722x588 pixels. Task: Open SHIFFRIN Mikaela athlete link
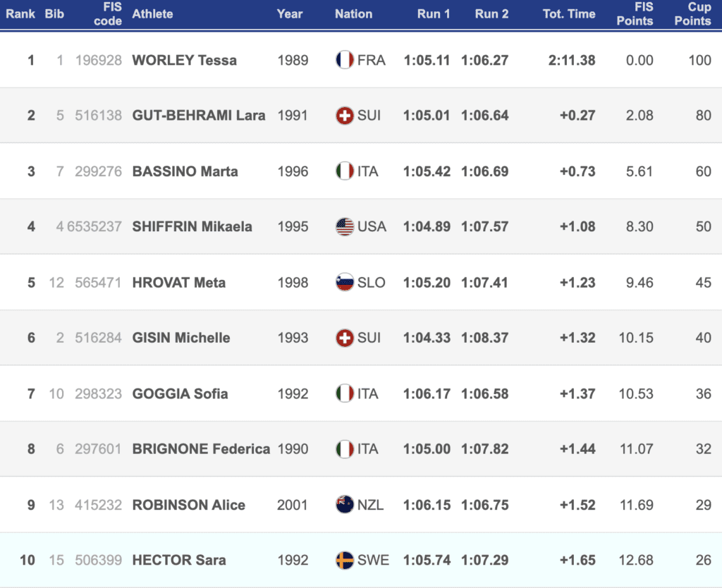click(192, 227)
